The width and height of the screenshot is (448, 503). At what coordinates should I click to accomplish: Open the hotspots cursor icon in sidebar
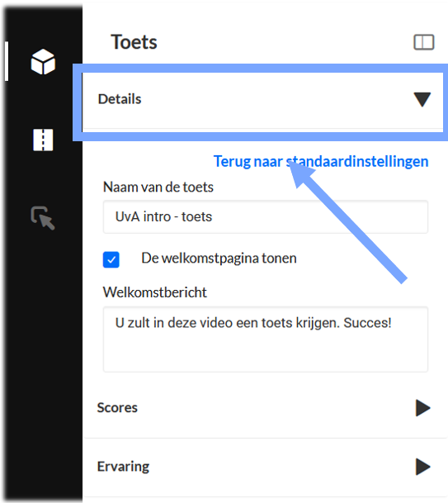pyautogui.click(x=43, y=218)
